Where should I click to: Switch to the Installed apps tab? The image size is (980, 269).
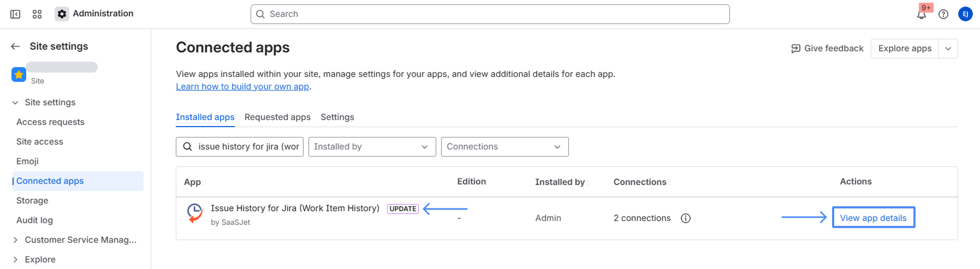coord(205,117)
